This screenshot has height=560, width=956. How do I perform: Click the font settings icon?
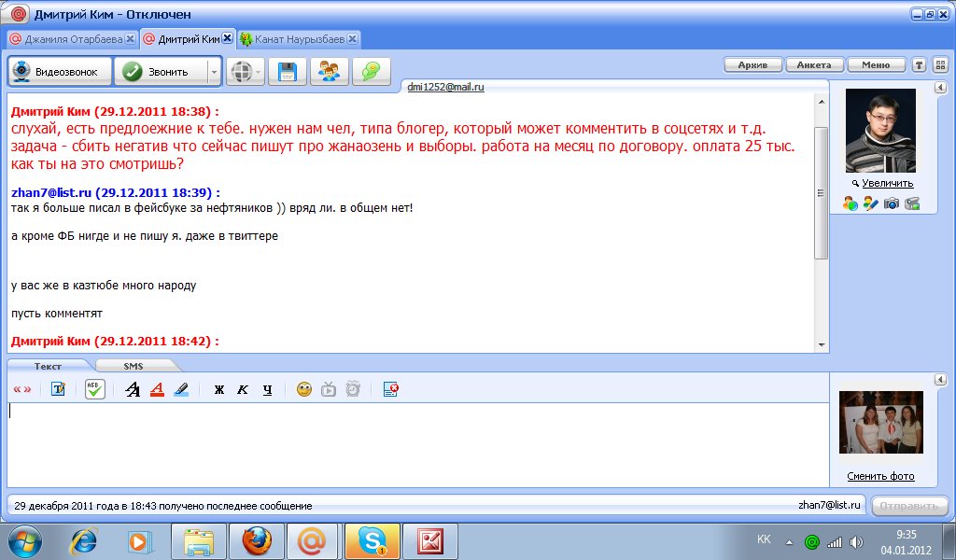pyautogui.click(x=133, y=389)
